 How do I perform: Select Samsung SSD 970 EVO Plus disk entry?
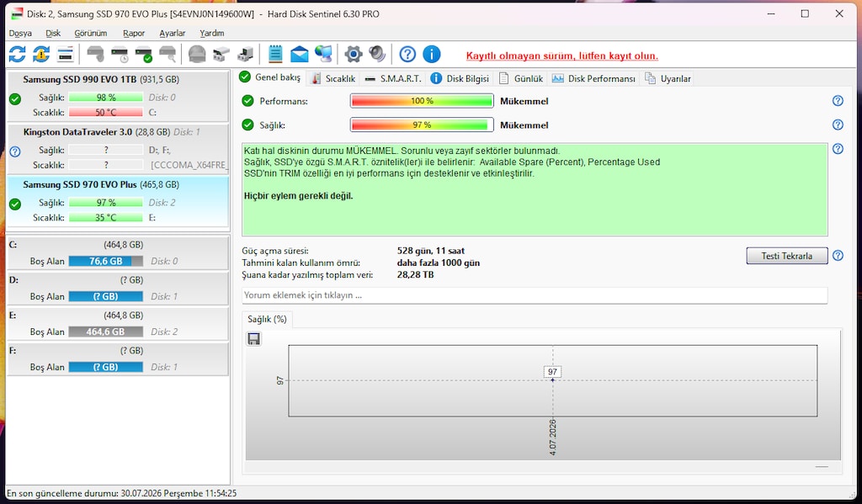pyautogui.click(x=118, y=201)
